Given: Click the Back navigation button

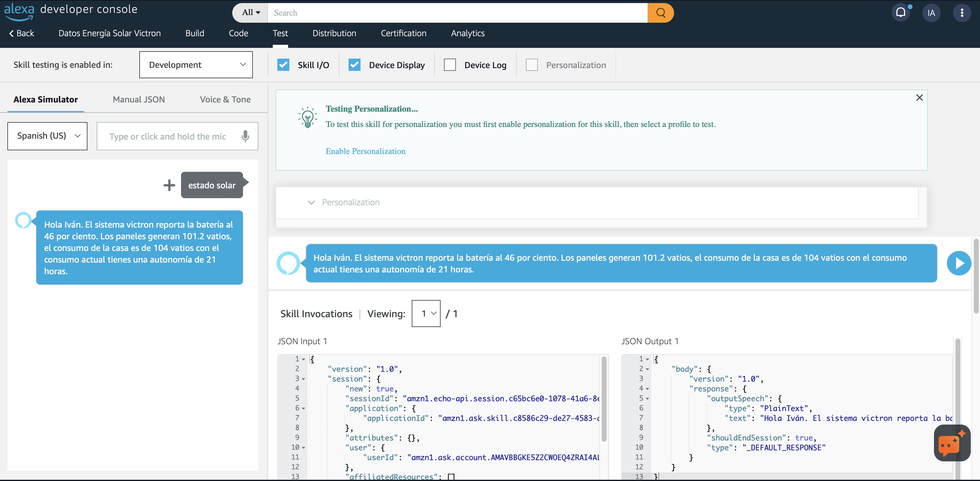Looking at the screenshot, I should (21, 33).
